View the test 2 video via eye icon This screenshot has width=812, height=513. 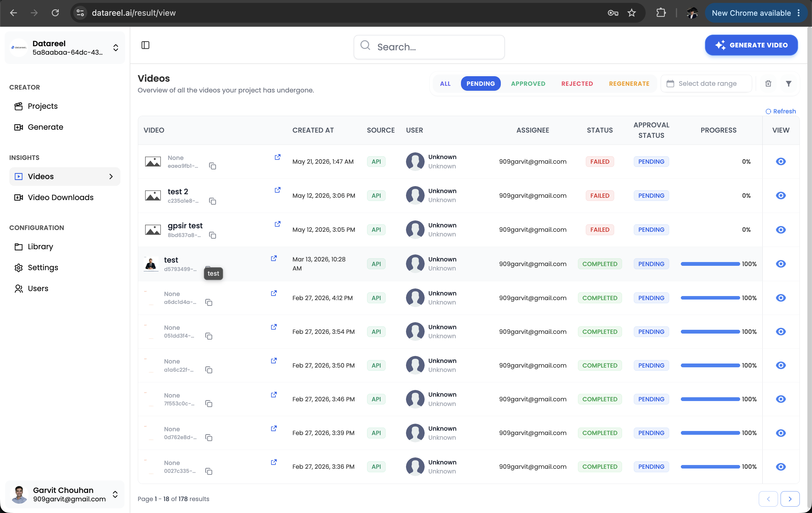(781, 196)
